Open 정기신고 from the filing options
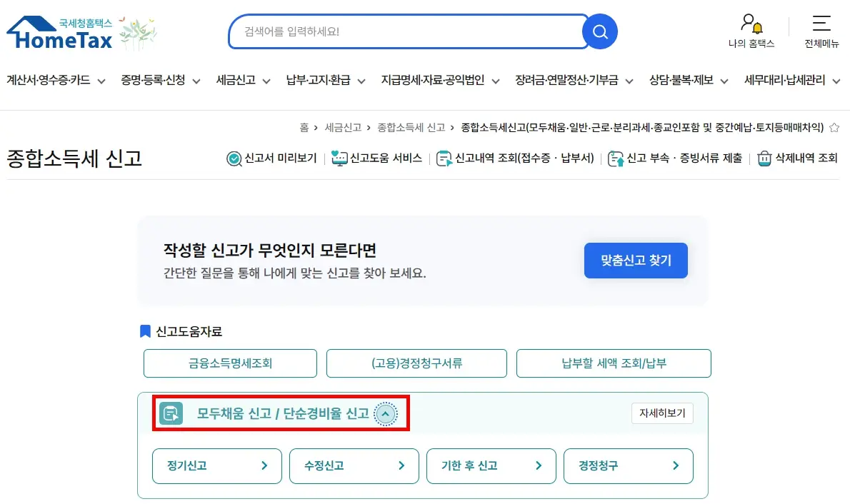This screenshot has width=850, height=504. (216, 465)
